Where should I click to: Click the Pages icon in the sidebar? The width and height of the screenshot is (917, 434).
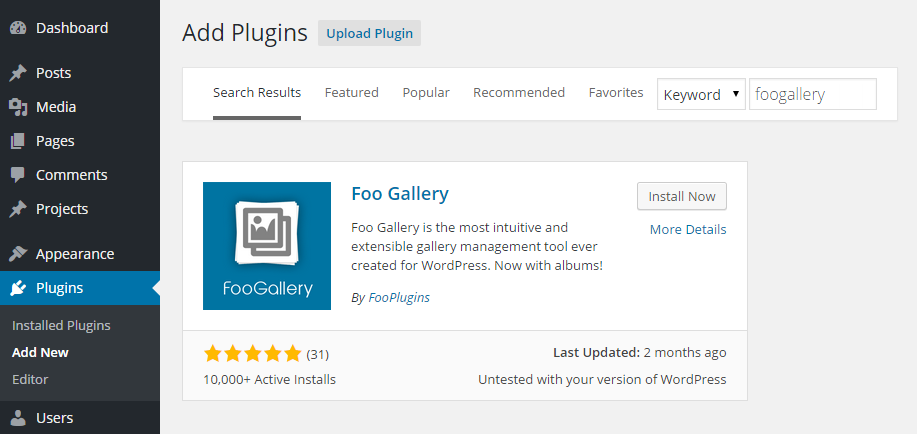click(18, 141)
